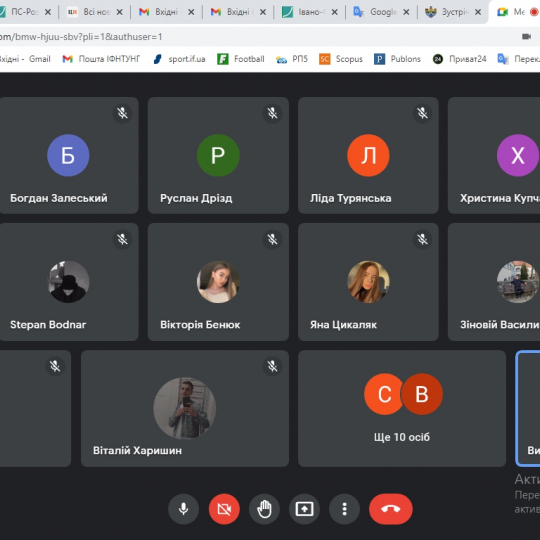
Task: Click muted mic icon on Віталій Харишин tile
Action: click(272, 366)
